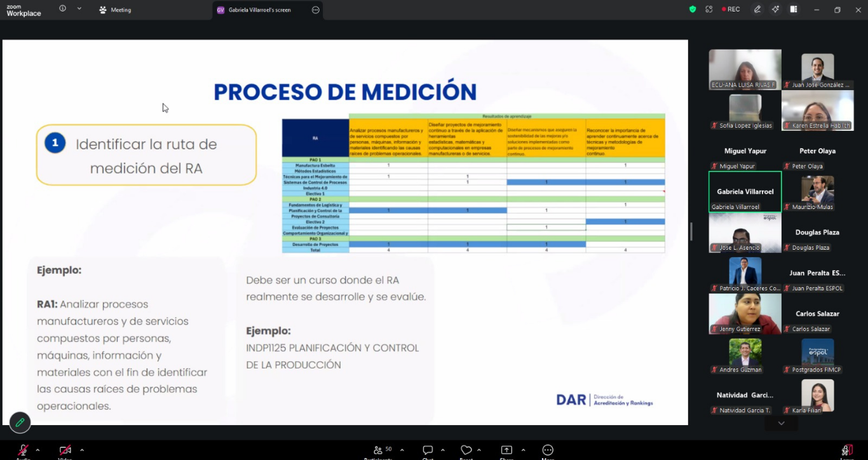Expand video options arrow next to camera
Image resolution: width=868 pixels, height=460 pixels.
point(81,450)
